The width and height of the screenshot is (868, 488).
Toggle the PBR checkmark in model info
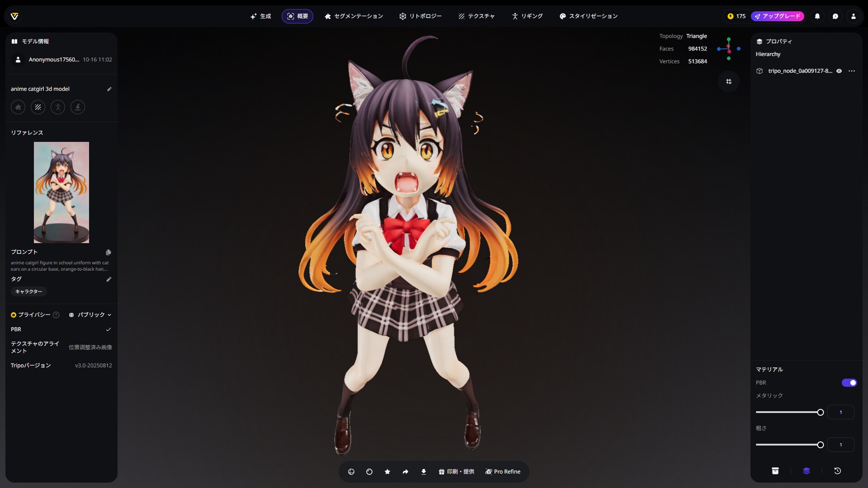pos(108,329)
